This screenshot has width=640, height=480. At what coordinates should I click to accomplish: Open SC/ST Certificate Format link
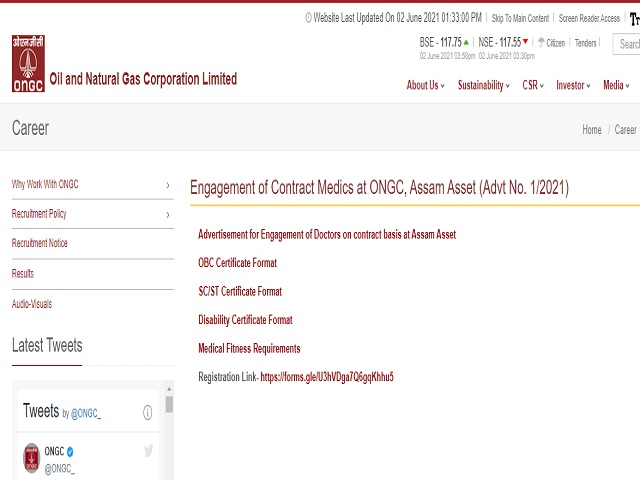[x=240, y=291]
